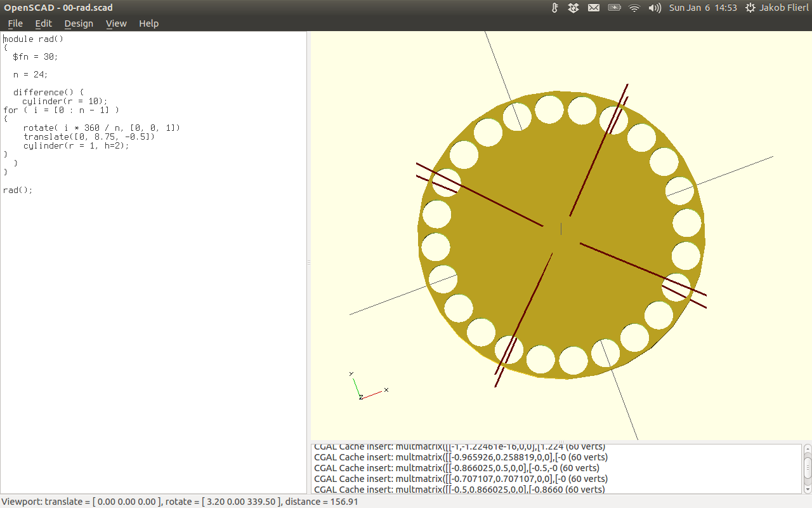Click the Jakob Flierl user name
Viewport: 812px width, 508px height.
coord(784,8)
